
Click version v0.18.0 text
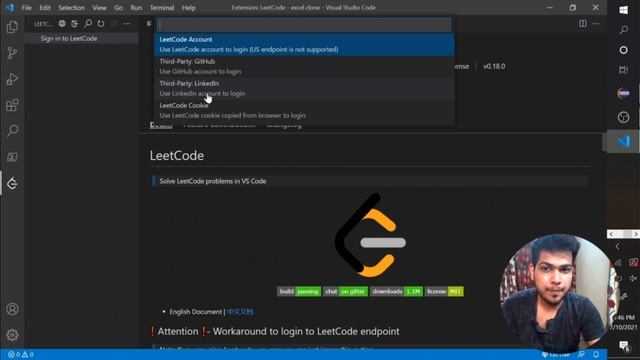tap(494, 66)
